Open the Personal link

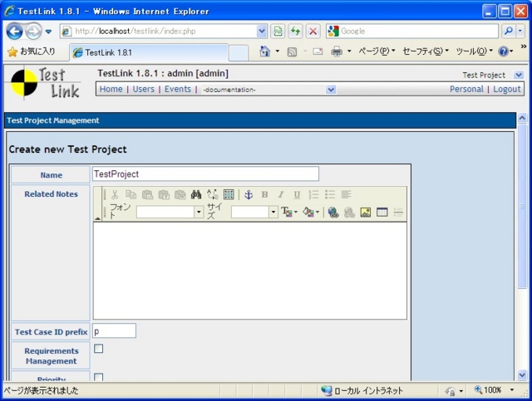(x=466, y=89)
